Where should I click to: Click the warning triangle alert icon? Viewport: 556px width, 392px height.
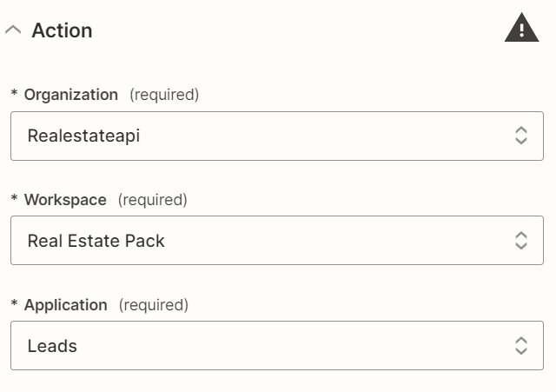[x=521, y=28]
